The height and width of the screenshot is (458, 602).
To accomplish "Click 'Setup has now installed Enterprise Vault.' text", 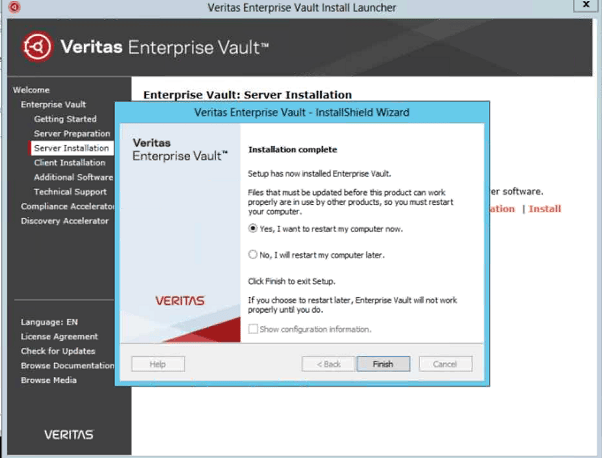I will [x=319, y=174].
